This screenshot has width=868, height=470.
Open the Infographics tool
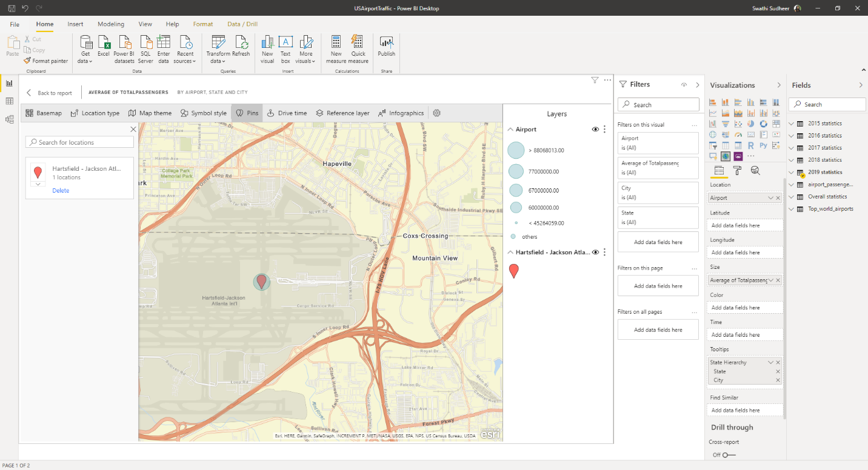coord(401,113)
